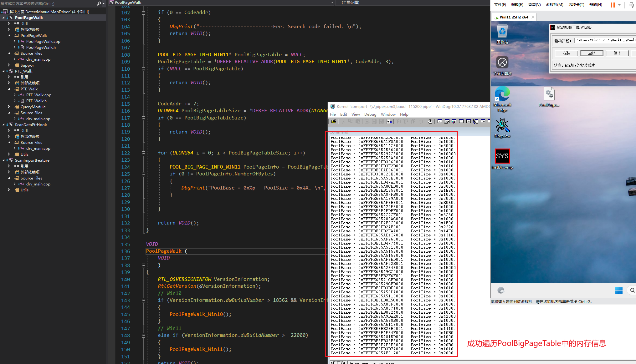Select drv_main.cpp under ScanImportFeature Source Files
636x364 pixels.
[x=38, y=184]
